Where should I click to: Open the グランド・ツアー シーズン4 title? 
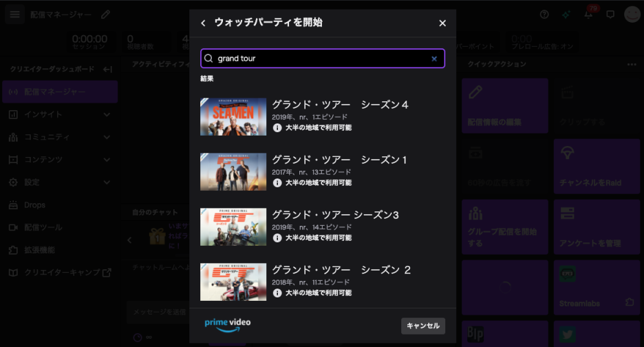tap(340, 105)
